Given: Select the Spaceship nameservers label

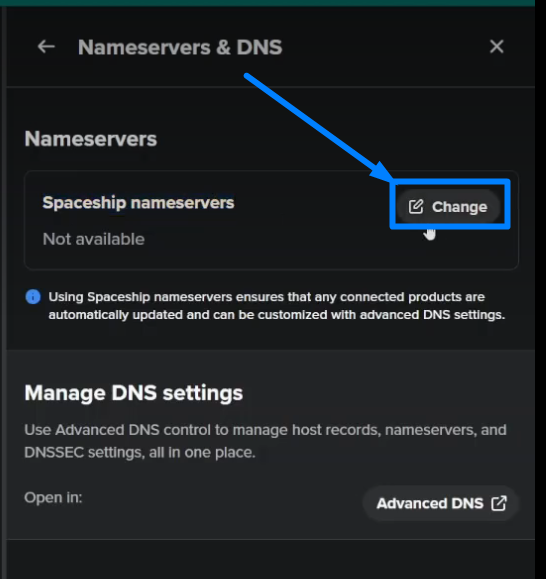Looking at the screenshot, I should 138,202.
